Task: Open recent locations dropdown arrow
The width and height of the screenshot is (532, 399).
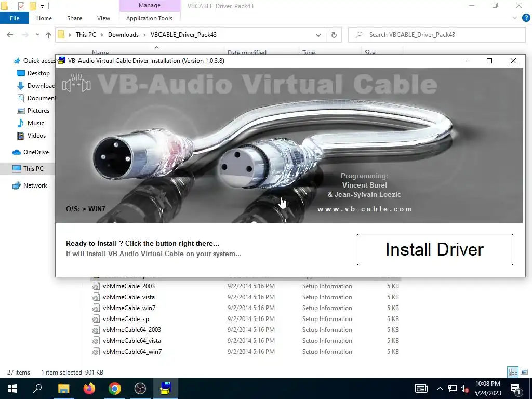Action: tap(37, 35)
